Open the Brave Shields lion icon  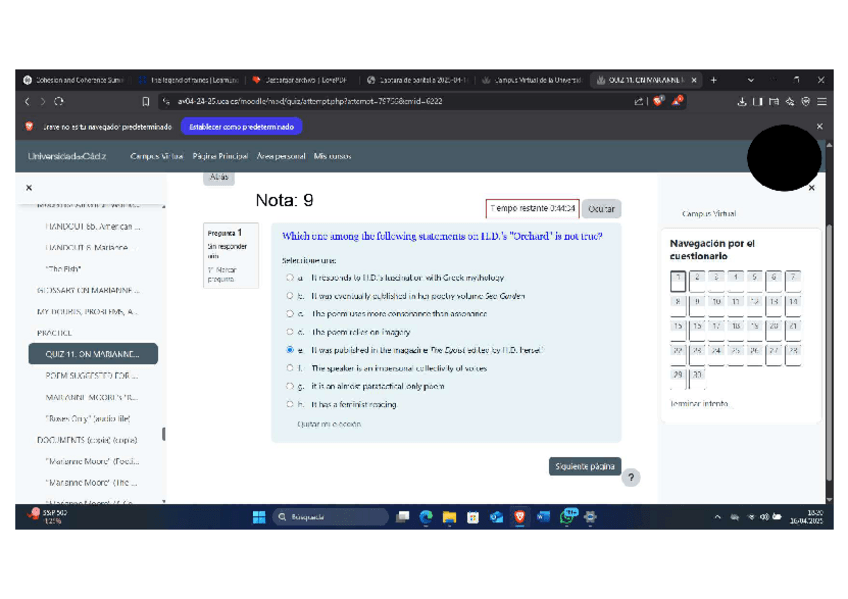click(x=658, y=101)
